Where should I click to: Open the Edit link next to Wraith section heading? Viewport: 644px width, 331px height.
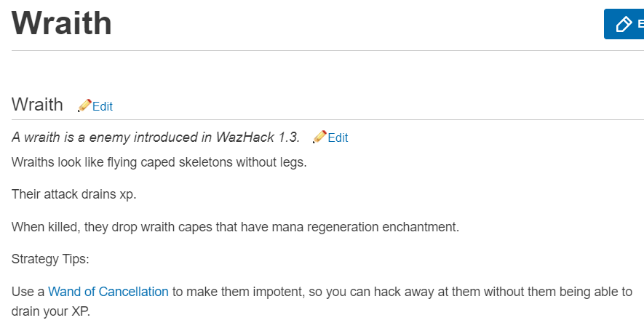click(x=103, y=106)
